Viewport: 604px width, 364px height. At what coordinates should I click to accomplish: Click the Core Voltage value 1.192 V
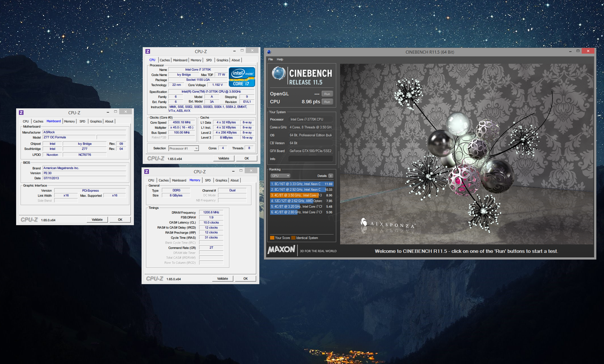[218, 85]
